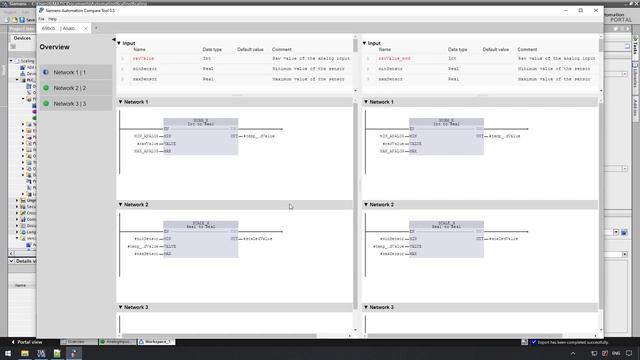This screenshot has height=360, width=640.
Task: Click the left Input table's vertical scrollbar
Action: [x=355, y=46]
